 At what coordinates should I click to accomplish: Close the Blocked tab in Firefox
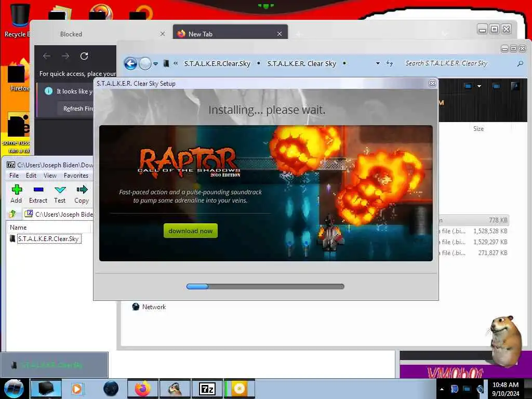[x=163, y=34]
